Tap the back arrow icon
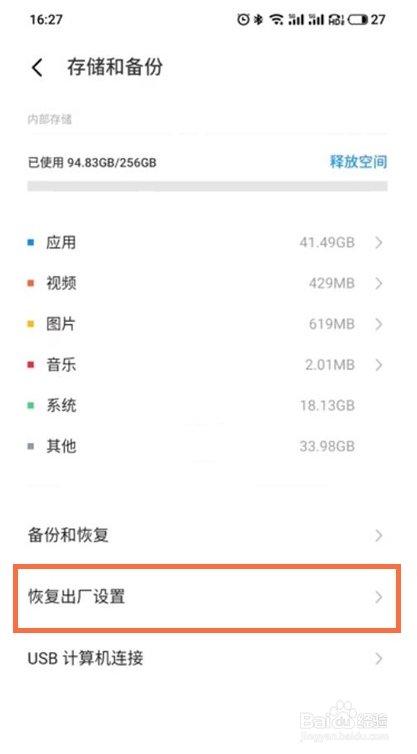 [x=37, y=68]
